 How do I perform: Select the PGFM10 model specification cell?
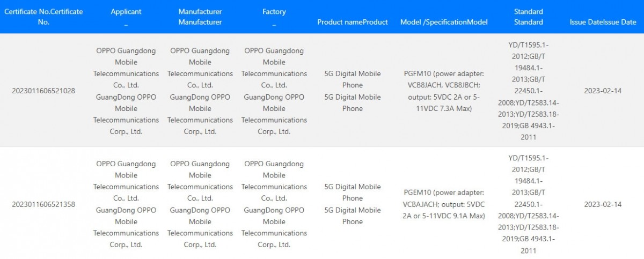tap(444, 91)
